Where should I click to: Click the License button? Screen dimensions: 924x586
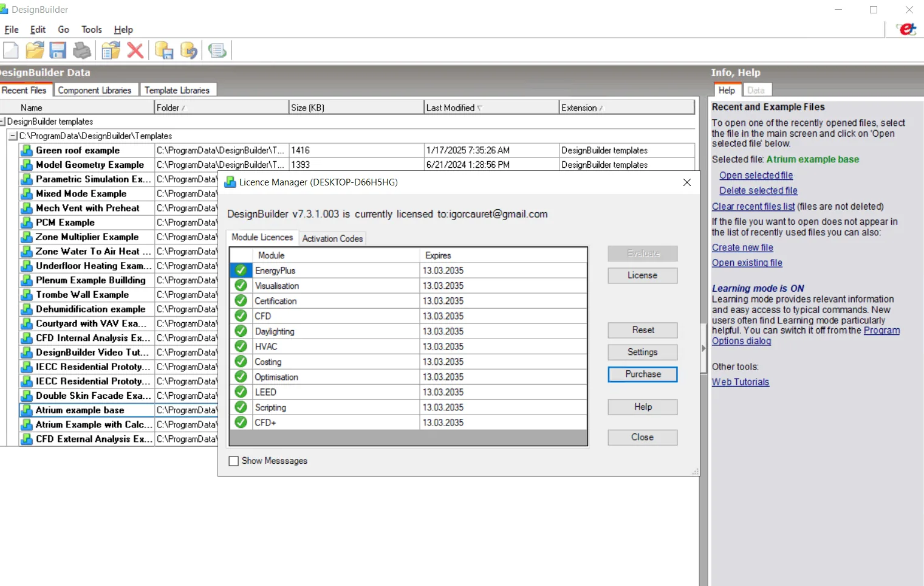pyautogui.click(x=643, y=275)
